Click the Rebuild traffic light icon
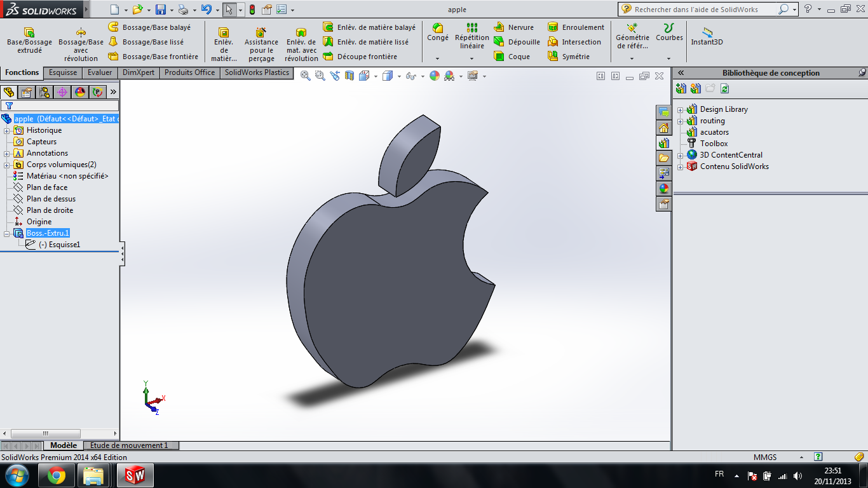The width and height of the screenshot is (868, 488). point(252,10)
